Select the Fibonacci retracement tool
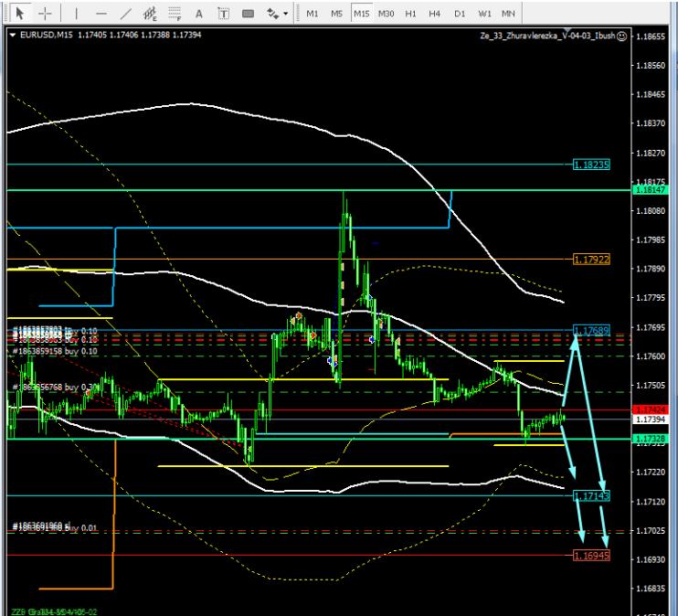The height and width of the screenshot is (616, 678). click(175, 14)
